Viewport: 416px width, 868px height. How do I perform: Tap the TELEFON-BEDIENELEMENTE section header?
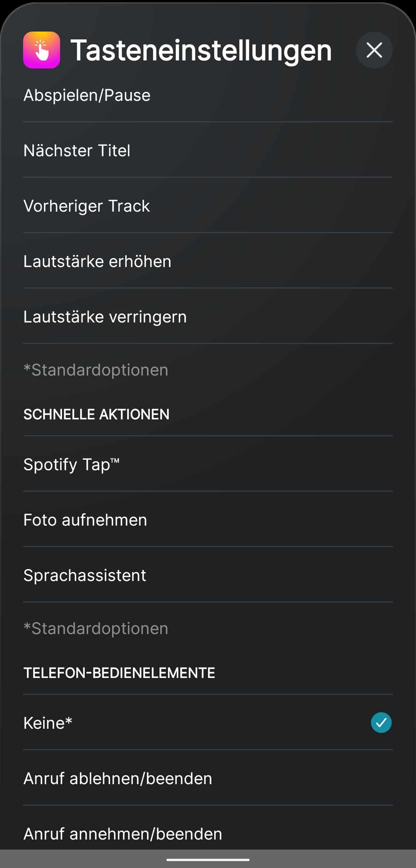(x=119, y=673)
